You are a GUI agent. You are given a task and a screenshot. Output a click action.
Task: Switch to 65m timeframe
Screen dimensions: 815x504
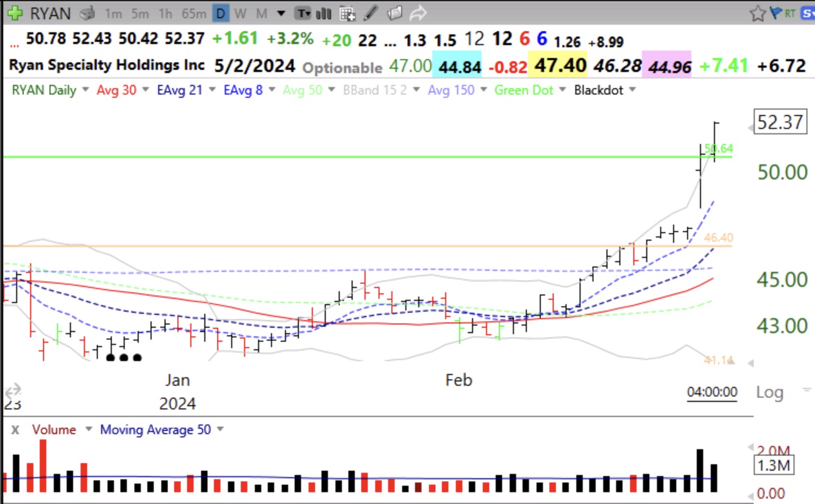click(x=194, y=13)
